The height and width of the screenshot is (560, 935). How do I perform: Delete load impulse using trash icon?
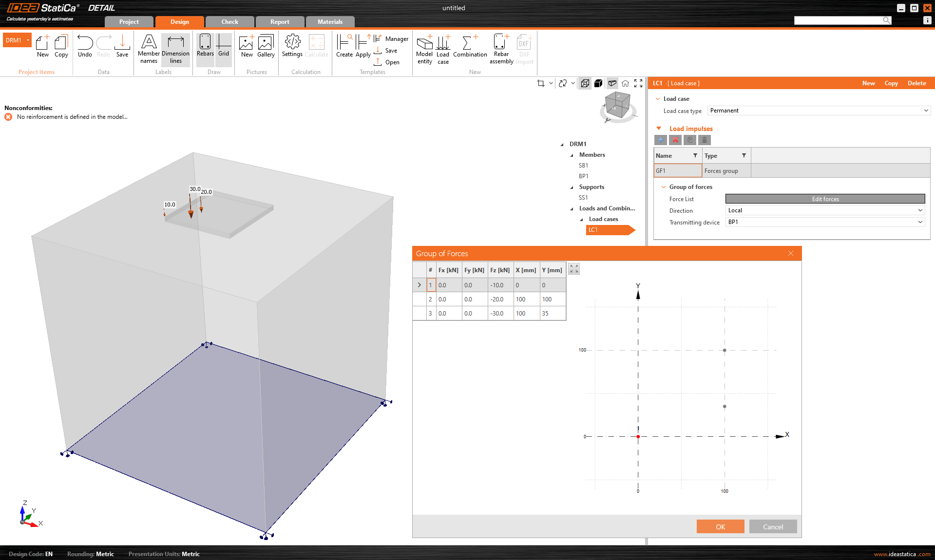(x=704, y=140)
